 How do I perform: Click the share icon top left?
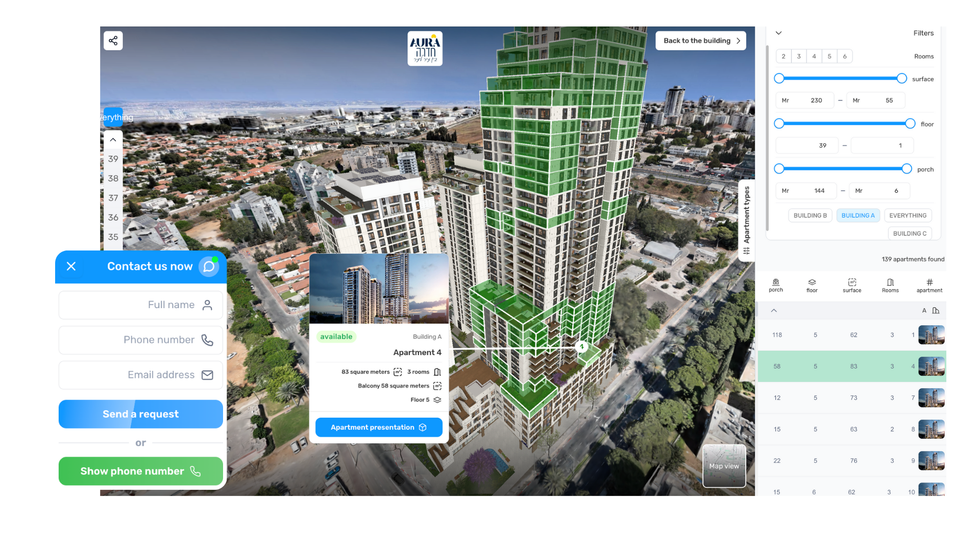tap(113, 40)
